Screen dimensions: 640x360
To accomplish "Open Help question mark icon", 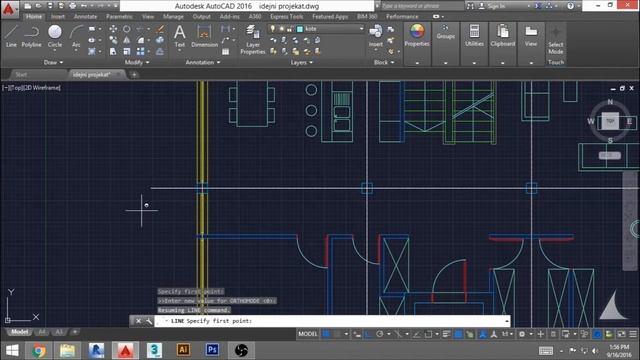I will coord(571,6).
